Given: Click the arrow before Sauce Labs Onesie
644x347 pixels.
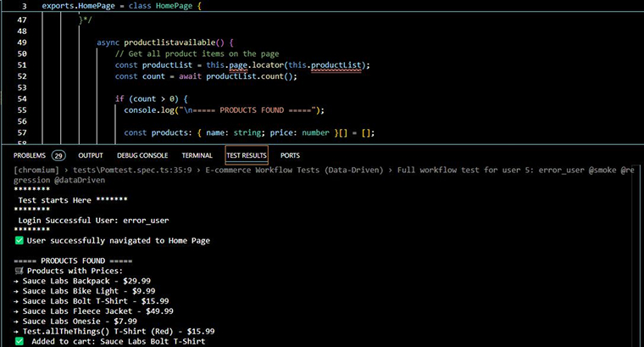Looking at the screenshot, I should click(x=17, y=322).
